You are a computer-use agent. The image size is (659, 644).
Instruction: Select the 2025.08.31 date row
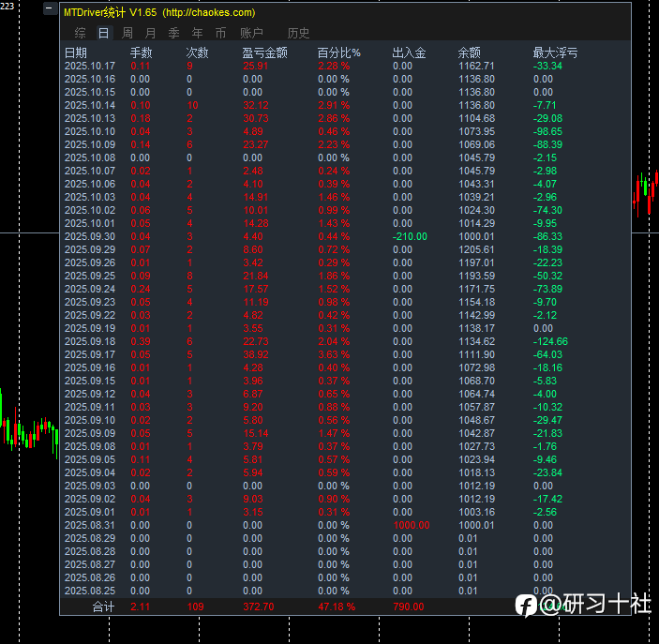[x=90, y=525]
